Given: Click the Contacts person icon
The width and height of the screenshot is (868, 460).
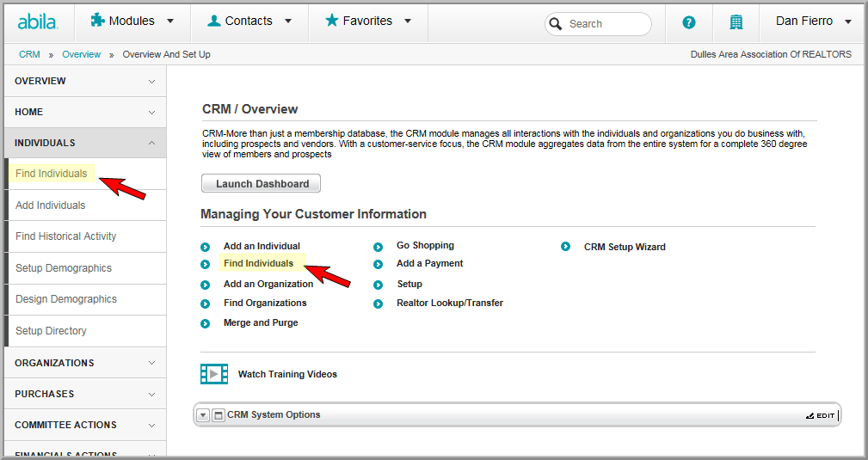Looking at the screenshot, I should [x=213, y=21].
